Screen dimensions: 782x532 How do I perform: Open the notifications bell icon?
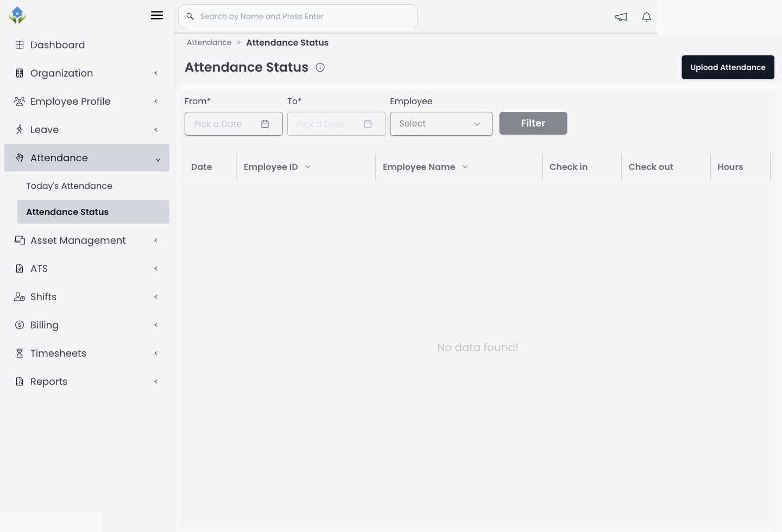click(646, 17)
